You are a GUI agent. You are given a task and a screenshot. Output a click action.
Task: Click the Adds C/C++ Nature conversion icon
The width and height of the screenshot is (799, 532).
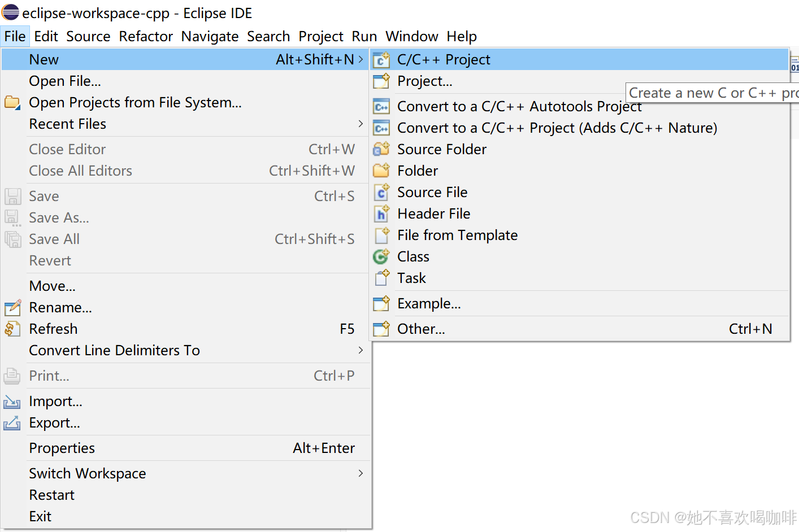coord(381,128)
